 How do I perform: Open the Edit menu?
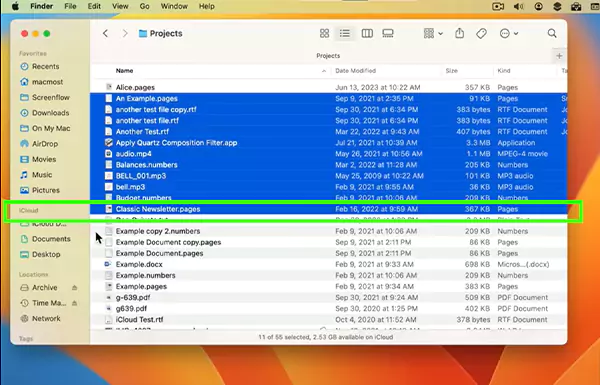pos(94,7)
